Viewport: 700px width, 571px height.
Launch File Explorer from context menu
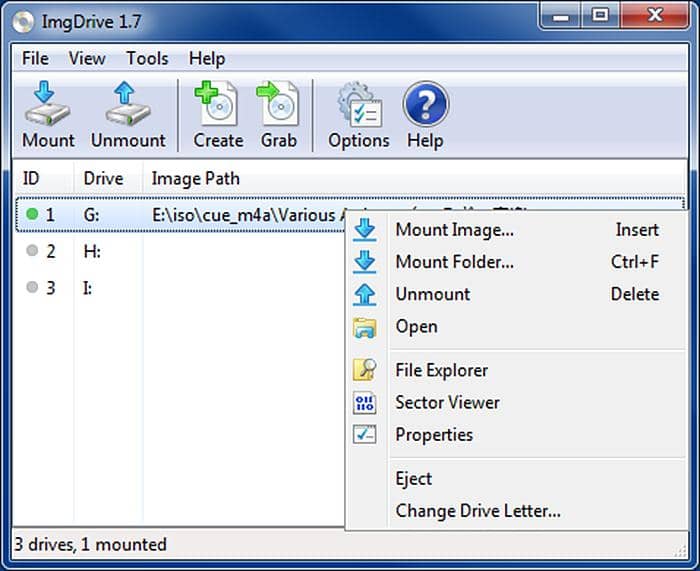(517, 370)
